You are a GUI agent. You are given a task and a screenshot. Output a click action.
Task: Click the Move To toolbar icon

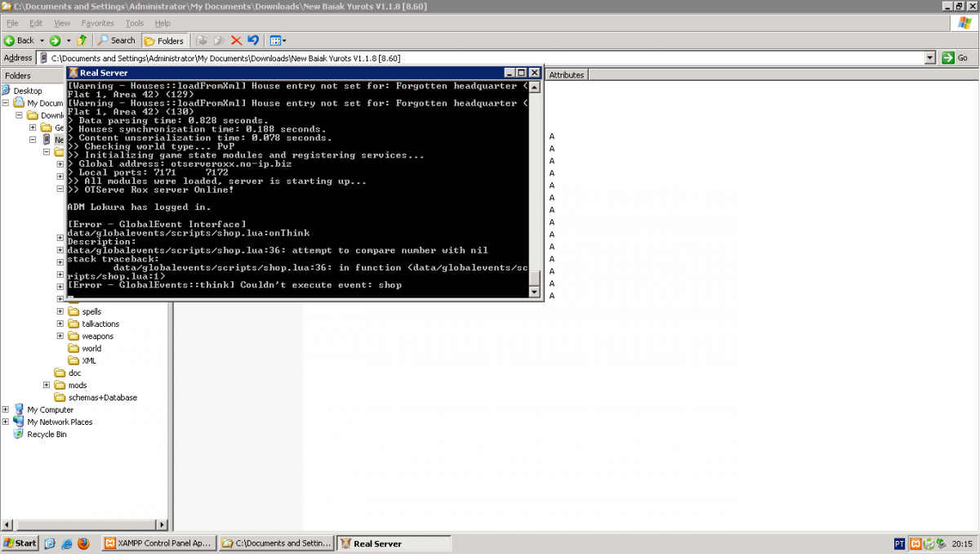[x=202, y=40]
